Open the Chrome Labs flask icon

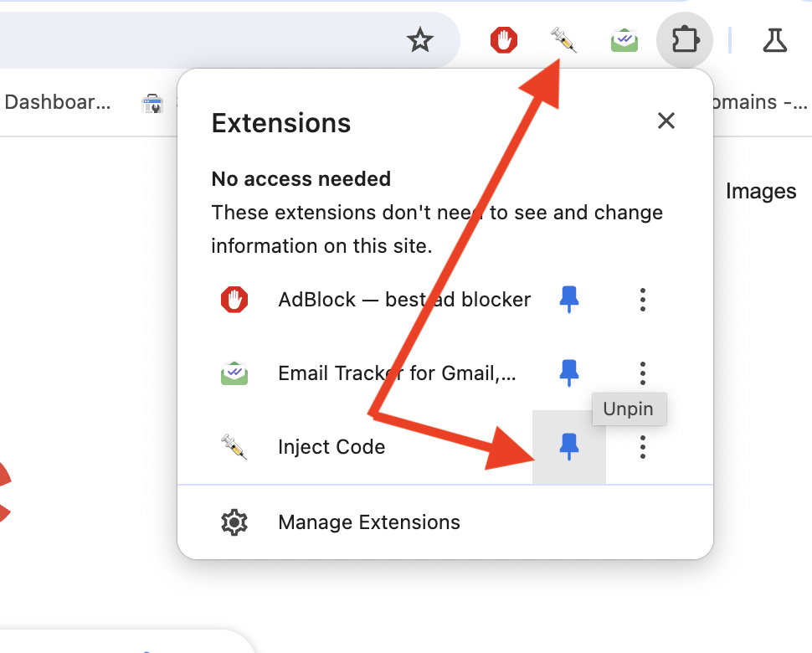pyautogui.click(x=774, y=40)
